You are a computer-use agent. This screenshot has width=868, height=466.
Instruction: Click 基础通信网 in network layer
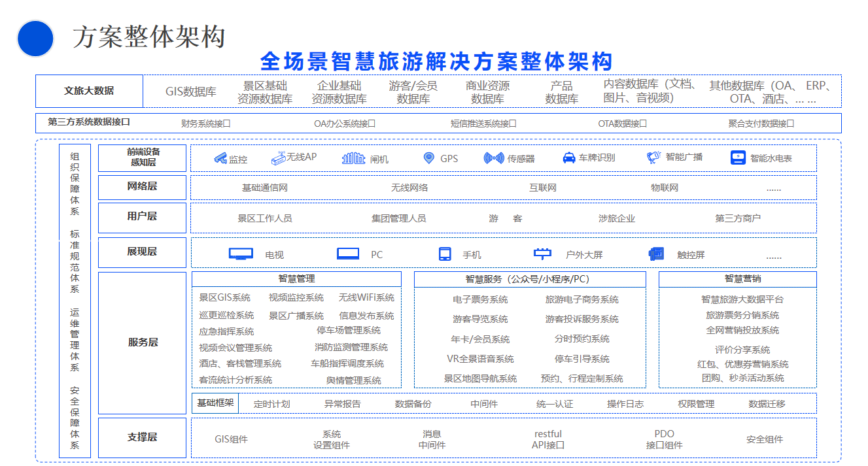tap(265, 188)
